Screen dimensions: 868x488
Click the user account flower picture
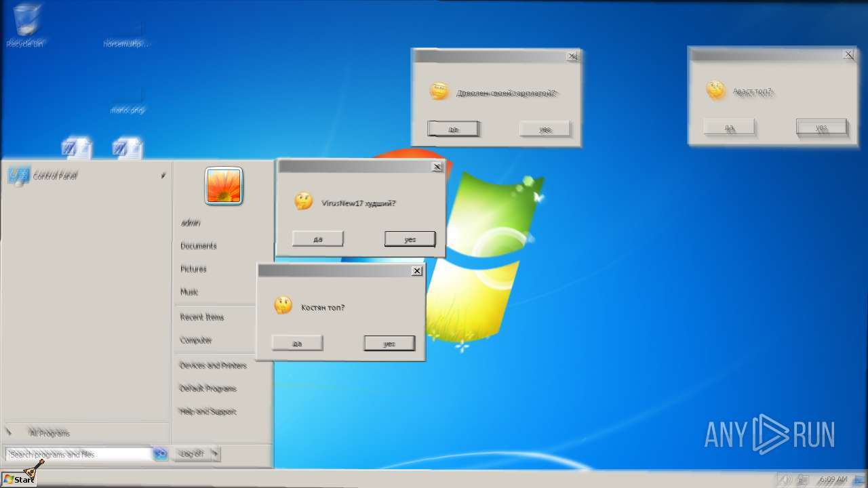[x=224, y=186]
